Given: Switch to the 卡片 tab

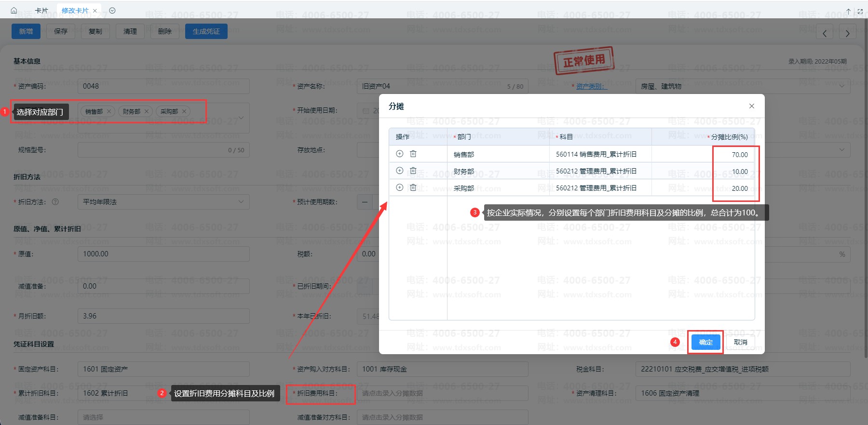Looking at the screenshot, I should coord(41,11).
